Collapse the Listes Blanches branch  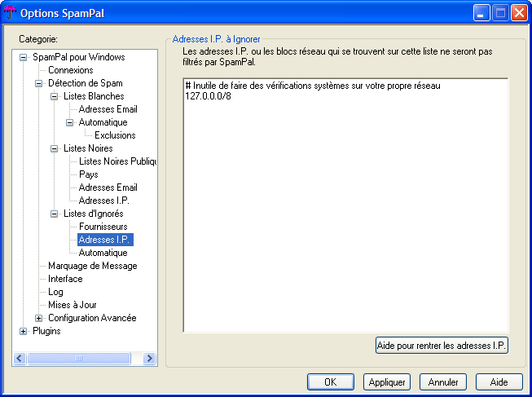click(55, 96)
